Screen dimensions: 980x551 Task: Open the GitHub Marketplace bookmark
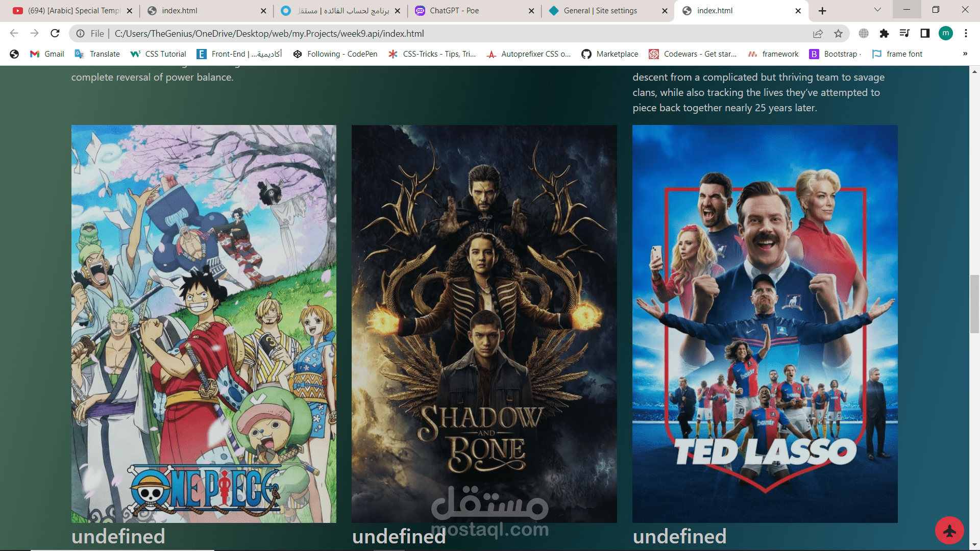pyautogui.click(x=610, y=54)
